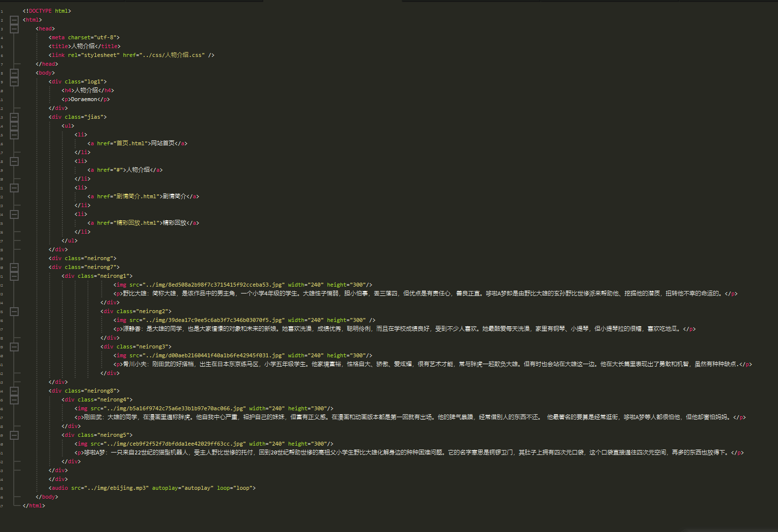Fold the neirong5 div block
This screenshot has height=532, width=778.
tap(14, 435)
